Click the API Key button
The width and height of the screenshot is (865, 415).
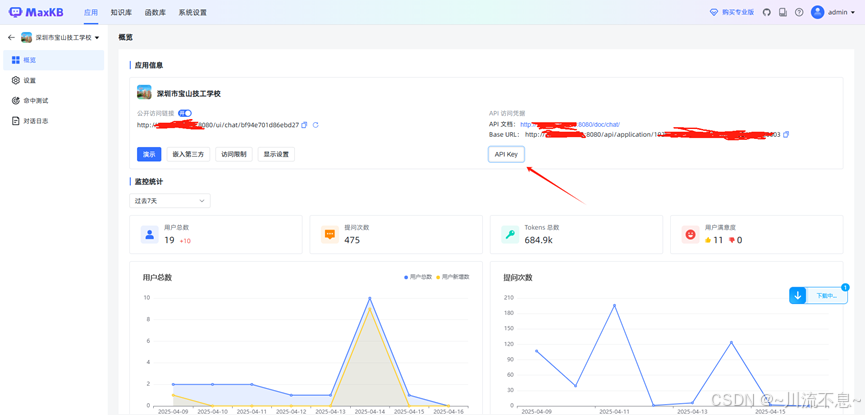click(x=506, y=155)
